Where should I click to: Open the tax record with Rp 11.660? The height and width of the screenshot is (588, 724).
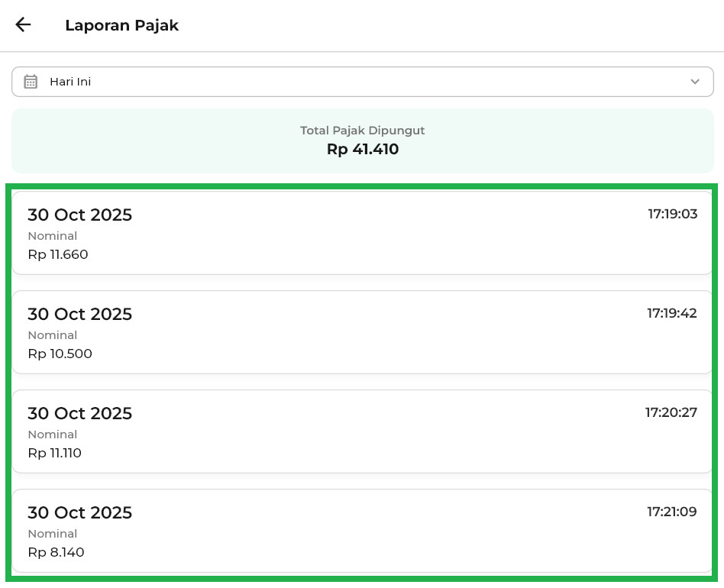pyautogui.click(x=362, y=233)
